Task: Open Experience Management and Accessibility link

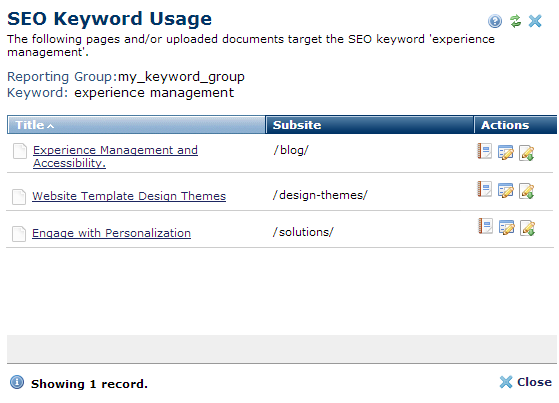Action: coord(115,157)
